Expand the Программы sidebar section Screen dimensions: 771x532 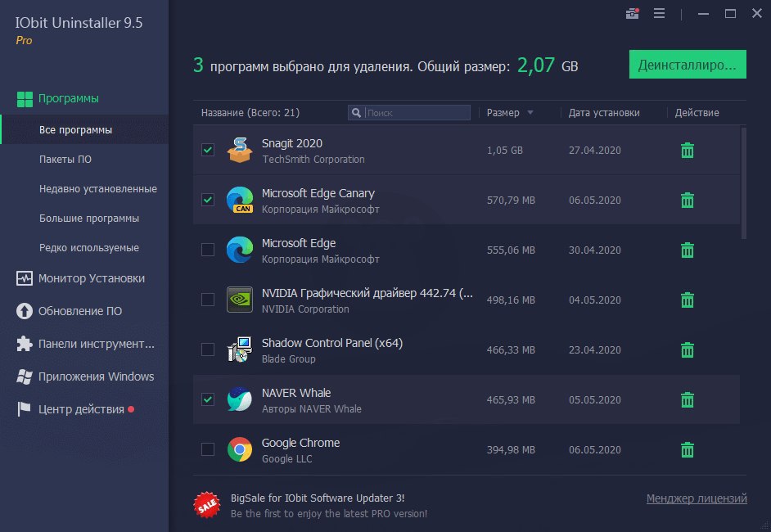69,98
